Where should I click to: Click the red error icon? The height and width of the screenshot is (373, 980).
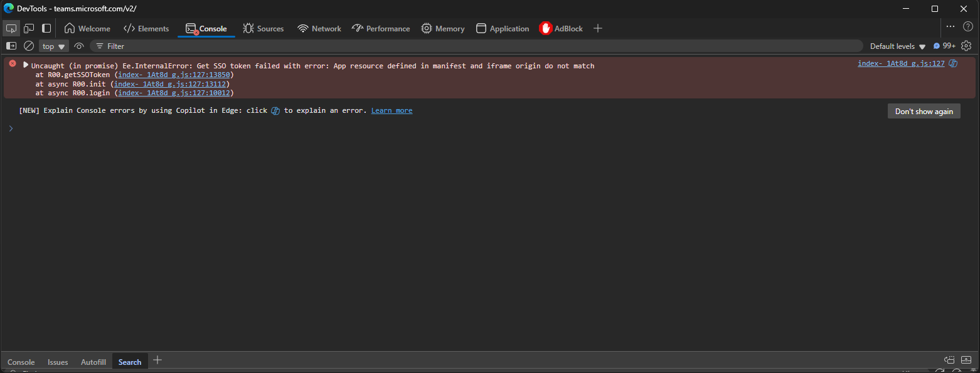pyautogui.click(x=13, y=63)
